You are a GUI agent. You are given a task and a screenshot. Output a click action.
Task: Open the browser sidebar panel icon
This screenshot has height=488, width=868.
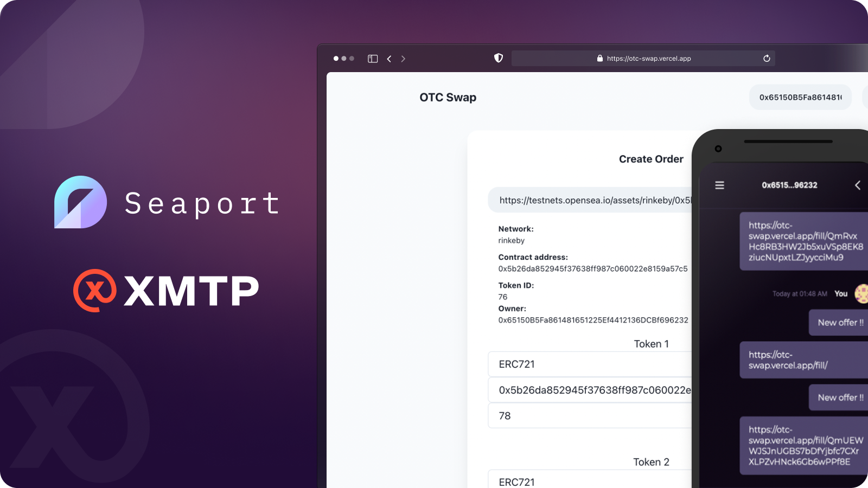pos(372,59)
